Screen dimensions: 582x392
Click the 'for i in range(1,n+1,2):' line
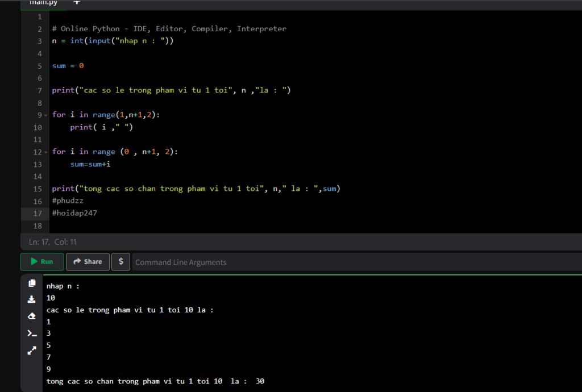pyautogui.click(x=106, y=115)
